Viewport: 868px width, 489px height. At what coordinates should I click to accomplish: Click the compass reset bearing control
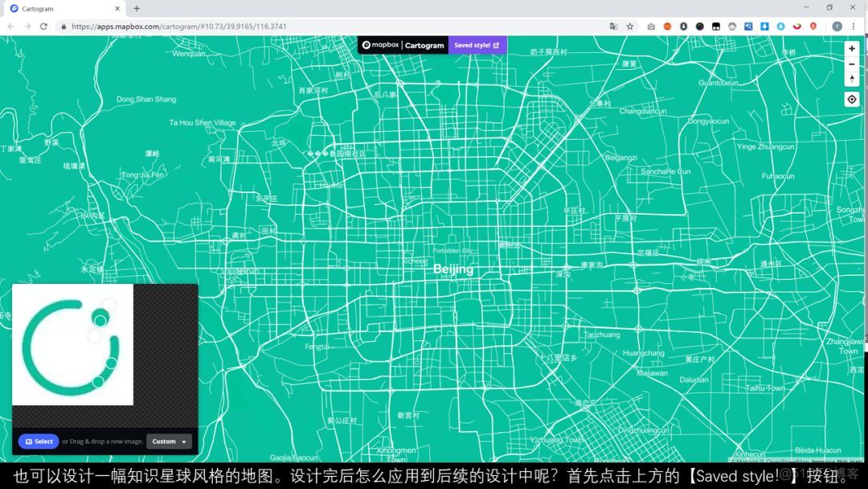pos(852,78)
